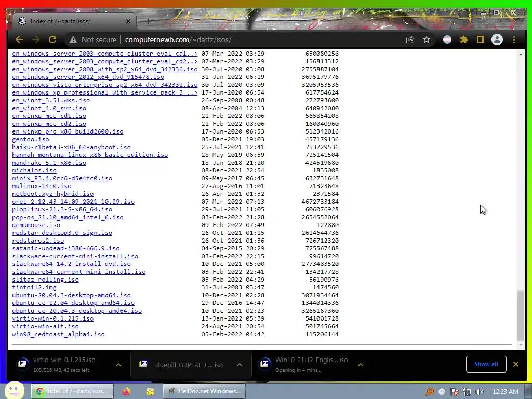Image resolution: width=532 pixels, height=399 pixels.
Task: Share this page using the share icon
Action: coord(410,39)
